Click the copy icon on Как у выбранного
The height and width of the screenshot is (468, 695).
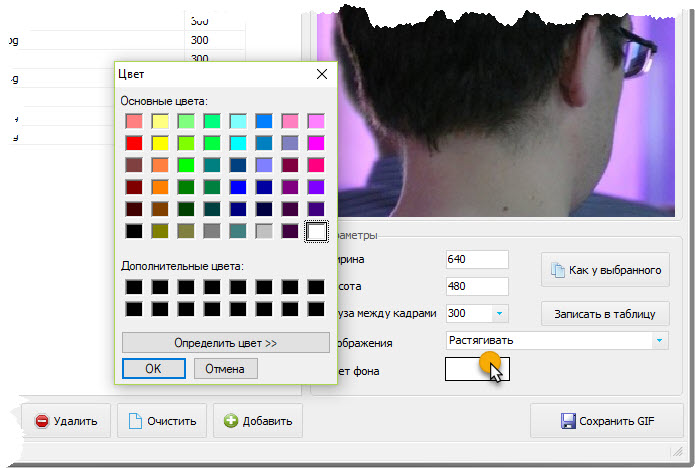(x=558, y=269)
